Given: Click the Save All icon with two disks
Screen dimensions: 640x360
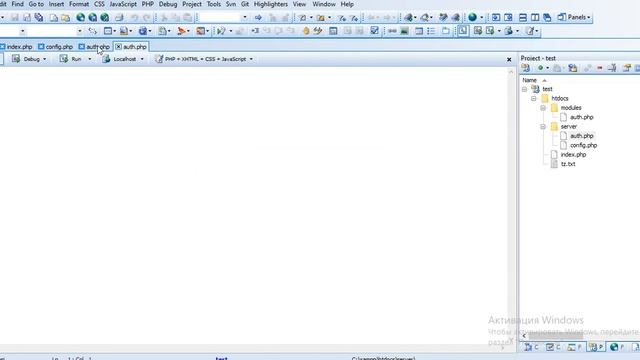Looking at the screenshot, I should [x=39, y=17].
